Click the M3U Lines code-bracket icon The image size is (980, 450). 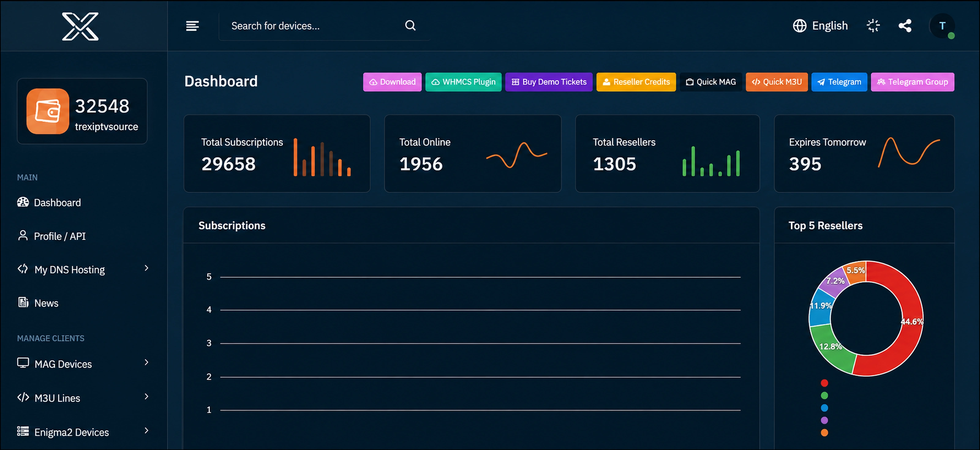click(x=23, y=397)
